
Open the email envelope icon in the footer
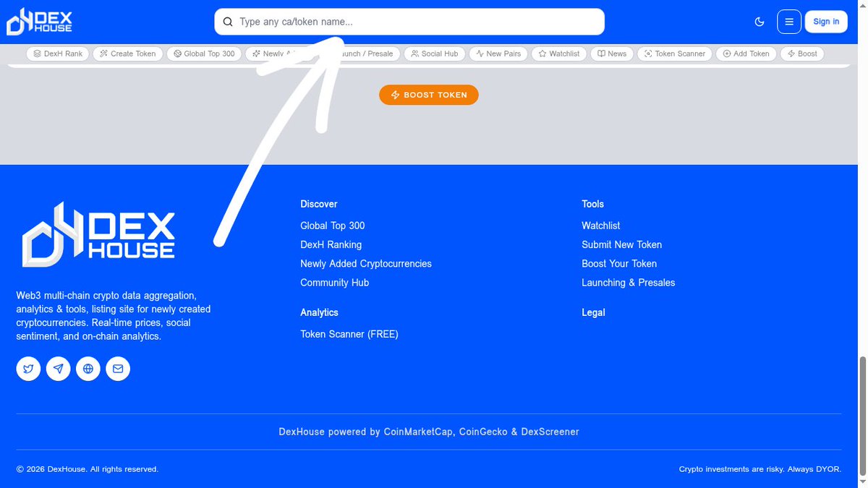[x=118, y=369]
